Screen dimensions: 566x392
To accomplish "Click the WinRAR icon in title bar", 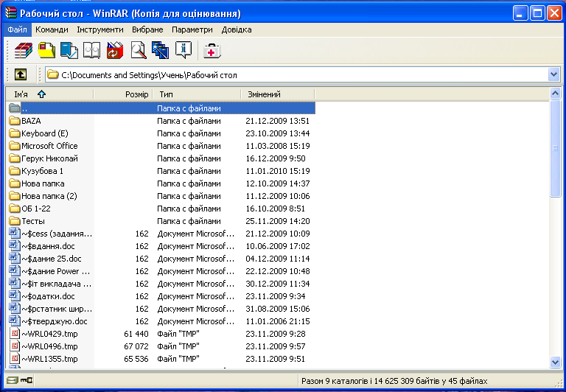I will pyautogui.click(x=11, y=13).
